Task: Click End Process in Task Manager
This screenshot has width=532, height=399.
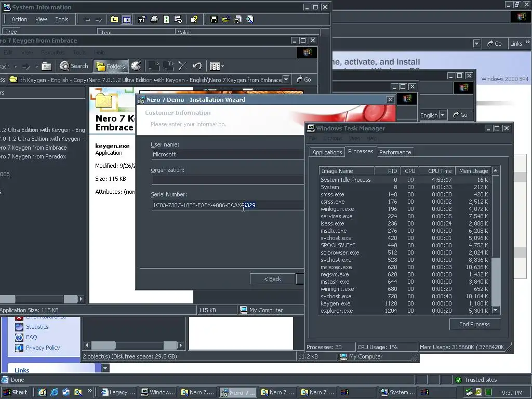Action: [x=474, y=324]
